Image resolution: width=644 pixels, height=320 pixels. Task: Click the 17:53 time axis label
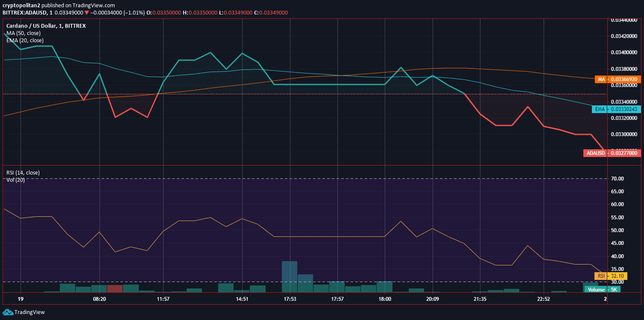[x=290, y=299]
